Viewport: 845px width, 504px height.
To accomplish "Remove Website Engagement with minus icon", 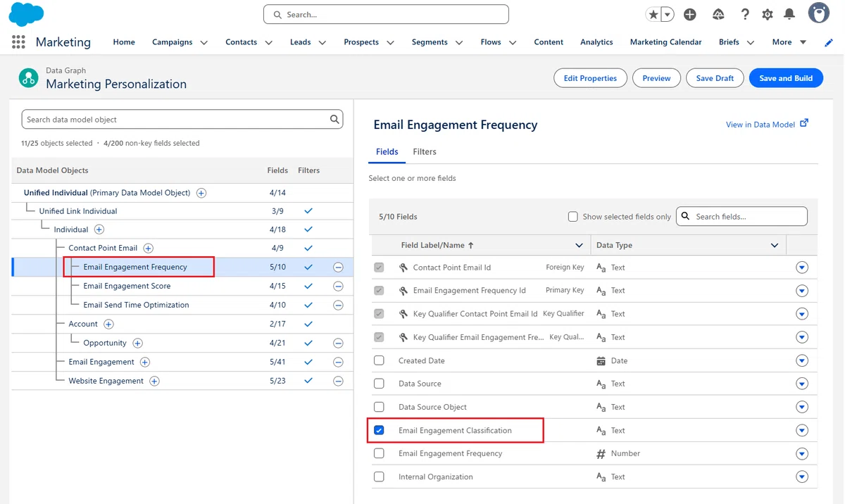I will 338,382.
